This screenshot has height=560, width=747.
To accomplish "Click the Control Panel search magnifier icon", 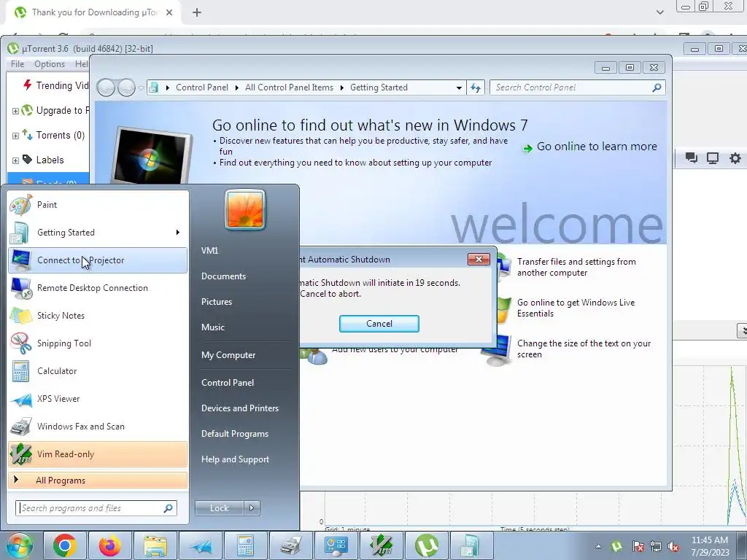I will click(x=657, y=87).
